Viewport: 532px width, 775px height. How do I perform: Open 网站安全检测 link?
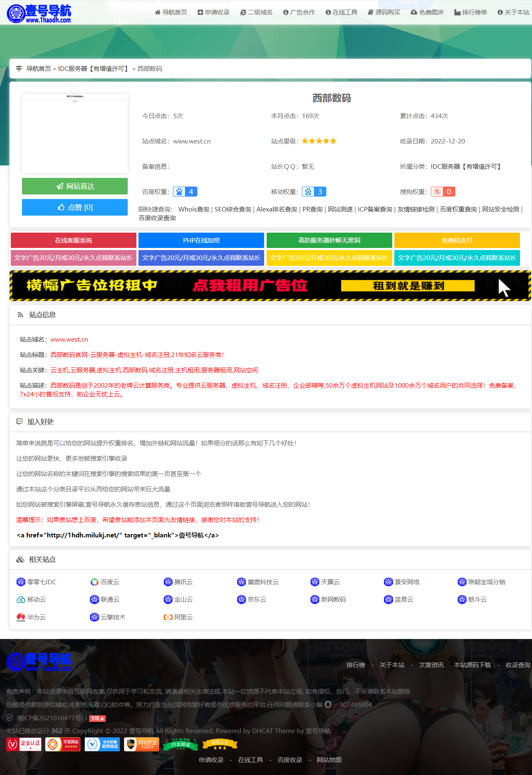(500, 209)
